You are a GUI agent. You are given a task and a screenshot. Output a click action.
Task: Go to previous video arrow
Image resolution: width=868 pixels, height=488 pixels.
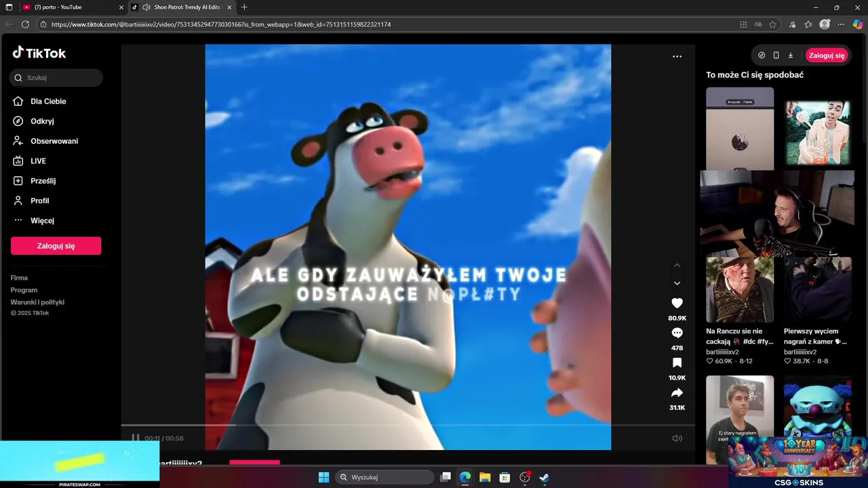coord(677,265)
